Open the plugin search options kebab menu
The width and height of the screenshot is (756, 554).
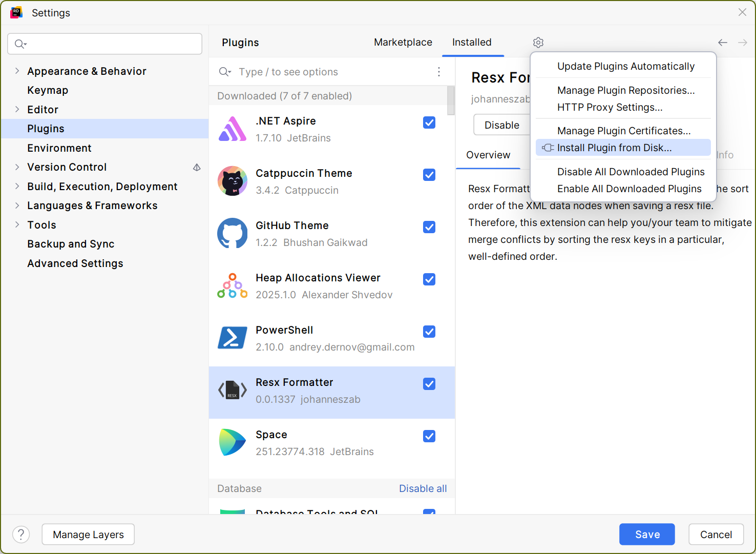coord(439,72)
